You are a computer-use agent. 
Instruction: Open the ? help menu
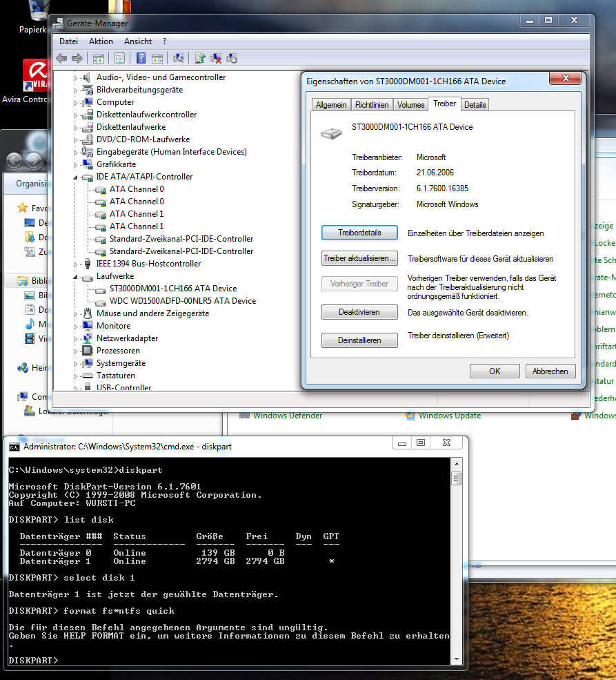point(164,41)
